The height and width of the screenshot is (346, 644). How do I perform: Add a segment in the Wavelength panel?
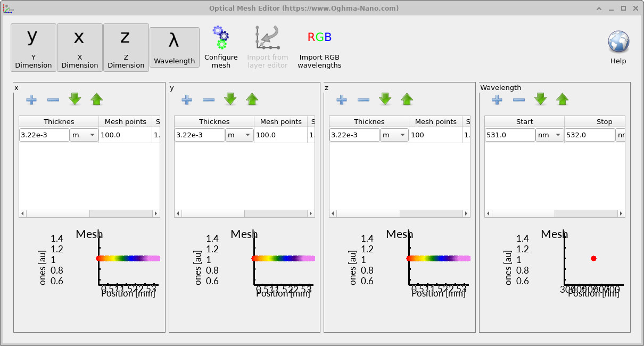497,99
